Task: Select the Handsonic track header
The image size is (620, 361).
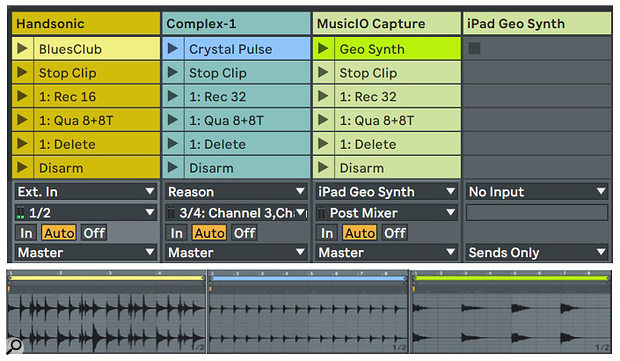Action: [86, 23]
